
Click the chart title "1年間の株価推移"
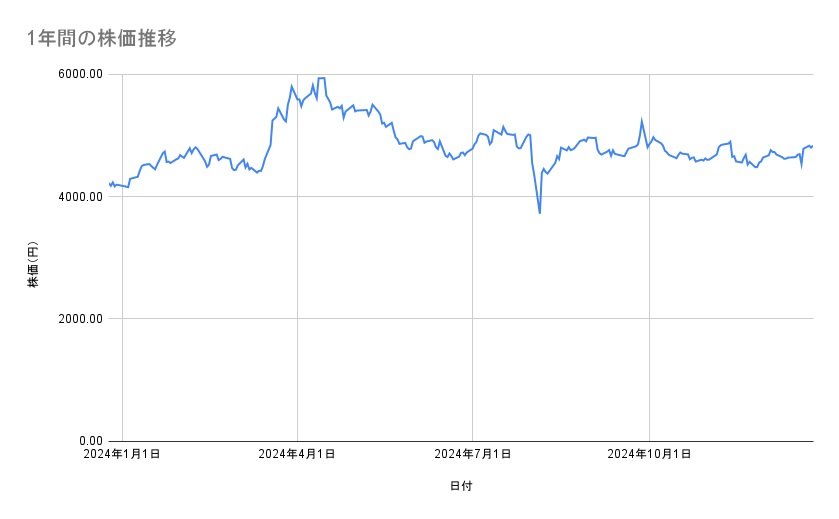pos(102,39)
